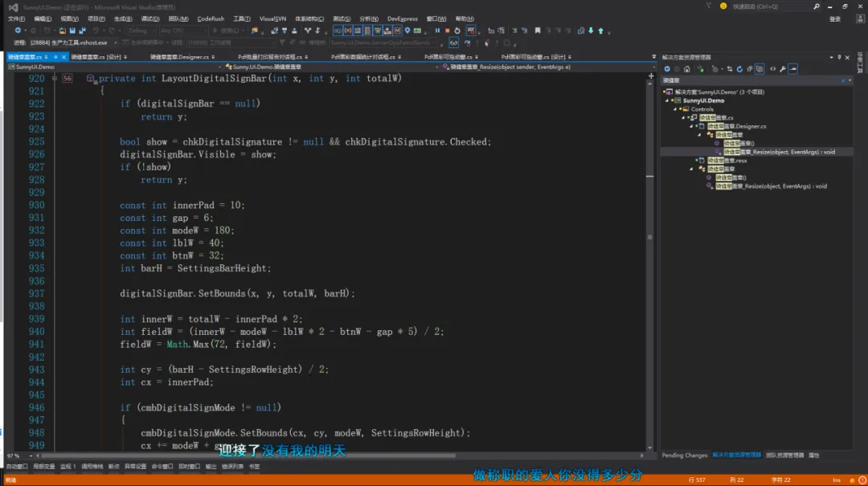Click the upload arrow icon in toolbar

pos(600,31)
